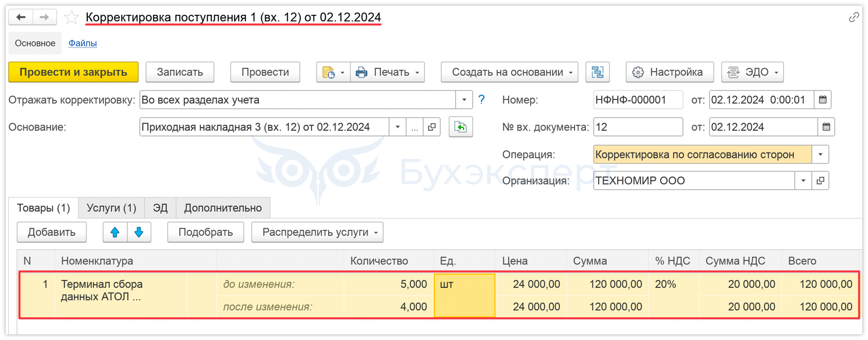Expand Операция dropdown arrow
This screenshot has width=868, height=340.
(821, 155)
